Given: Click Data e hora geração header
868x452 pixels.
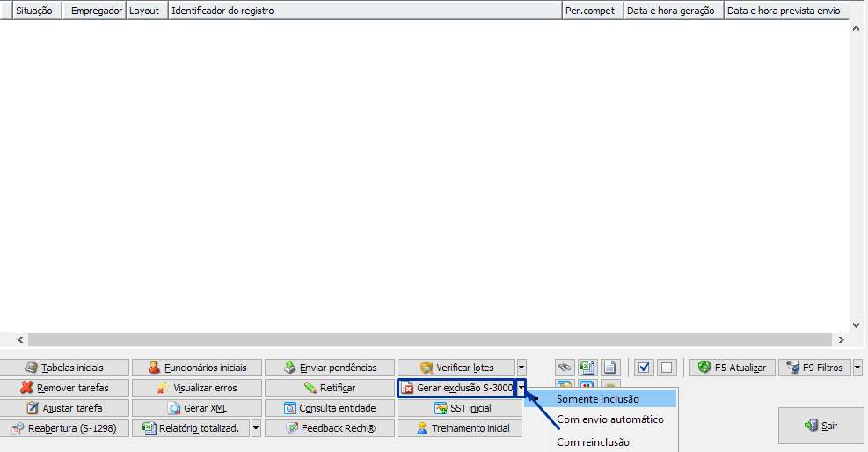Looking at the screenshot, I should tap(674, 11).
